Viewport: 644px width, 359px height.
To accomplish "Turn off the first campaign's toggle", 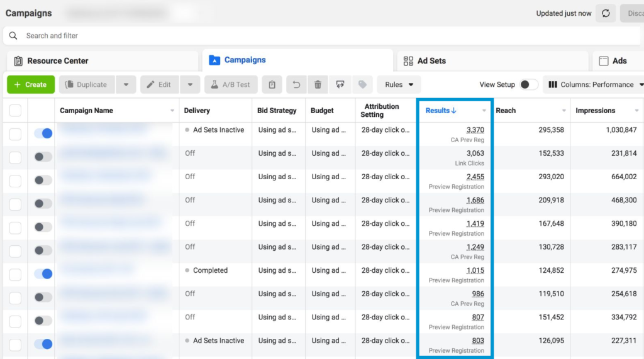I will [x=43, y=133].
